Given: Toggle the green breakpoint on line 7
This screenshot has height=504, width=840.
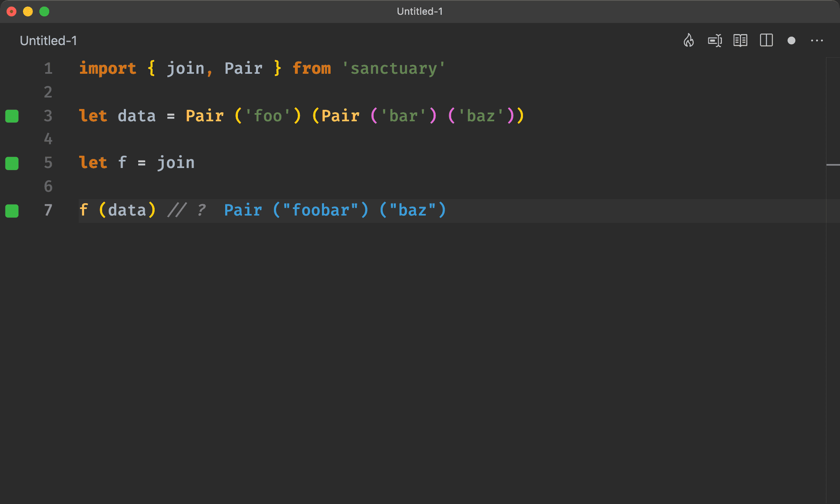Looking at the screenshot, I should [x=13, y=209].
